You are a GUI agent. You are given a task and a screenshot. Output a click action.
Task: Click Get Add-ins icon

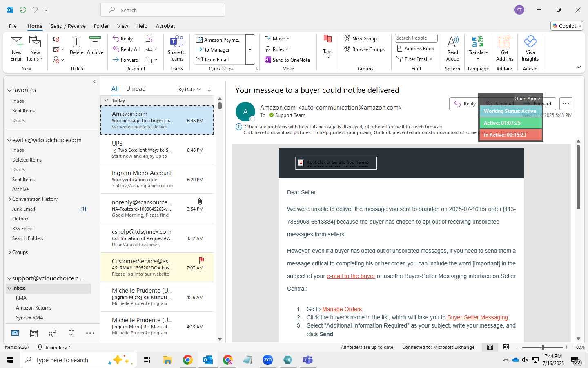(505, 48)
